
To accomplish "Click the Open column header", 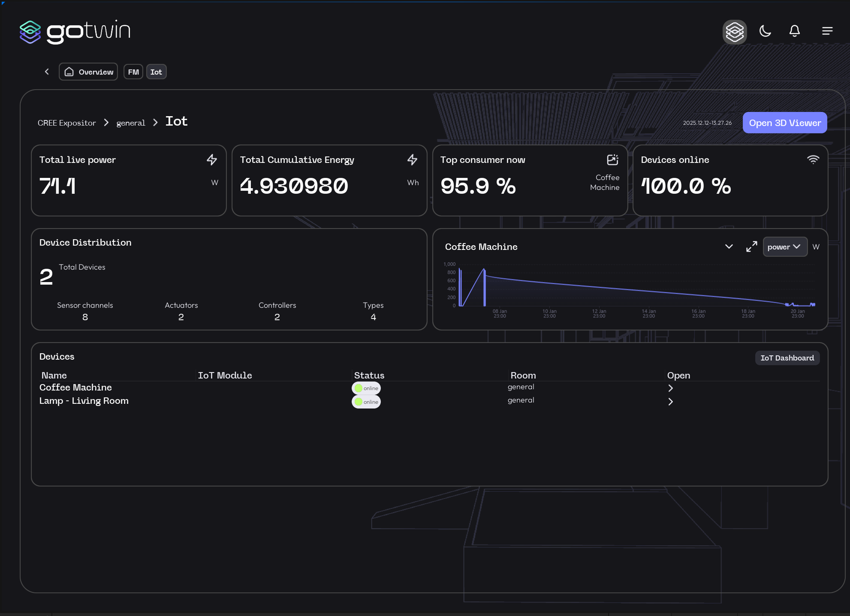I will pos(678,376).
